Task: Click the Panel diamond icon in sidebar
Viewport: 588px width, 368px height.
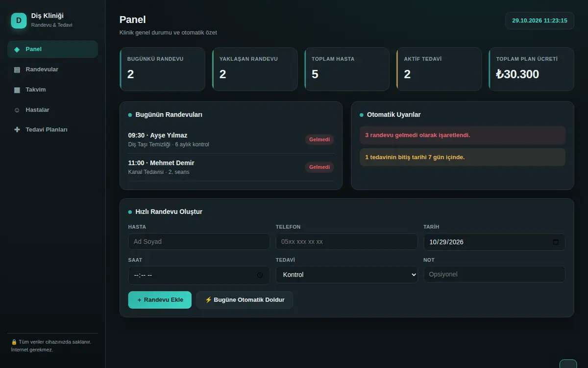Action: 17,49
